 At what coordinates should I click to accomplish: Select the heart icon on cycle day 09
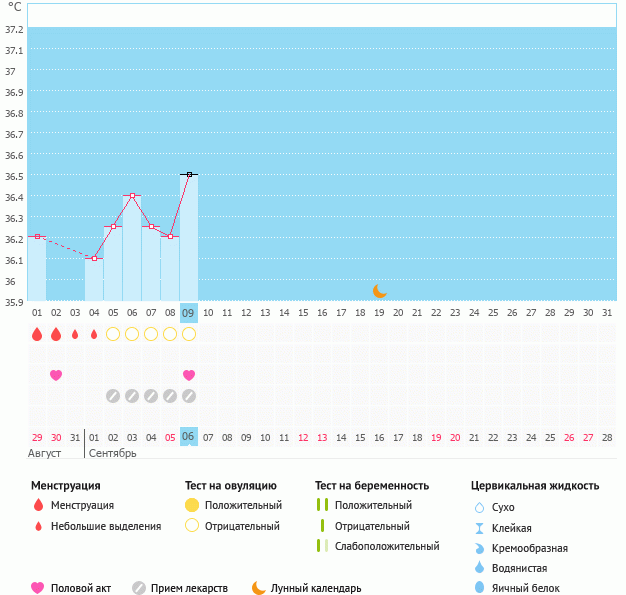pos(189,375)
